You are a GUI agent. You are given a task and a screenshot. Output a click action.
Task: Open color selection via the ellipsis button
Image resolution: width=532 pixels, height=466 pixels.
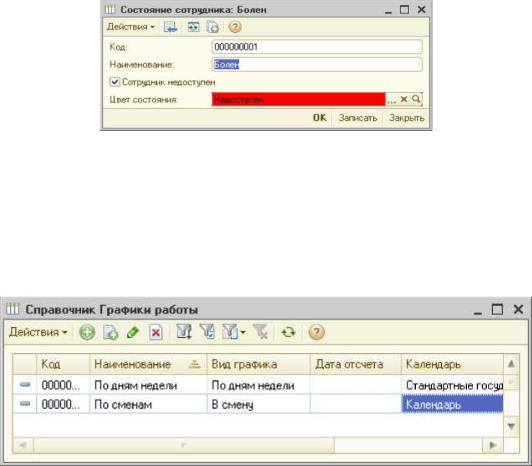[392, 99]
